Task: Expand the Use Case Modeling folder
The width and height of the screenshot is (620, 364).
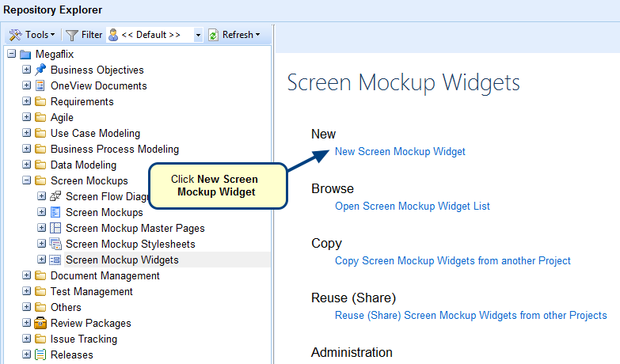Action: 27,133
